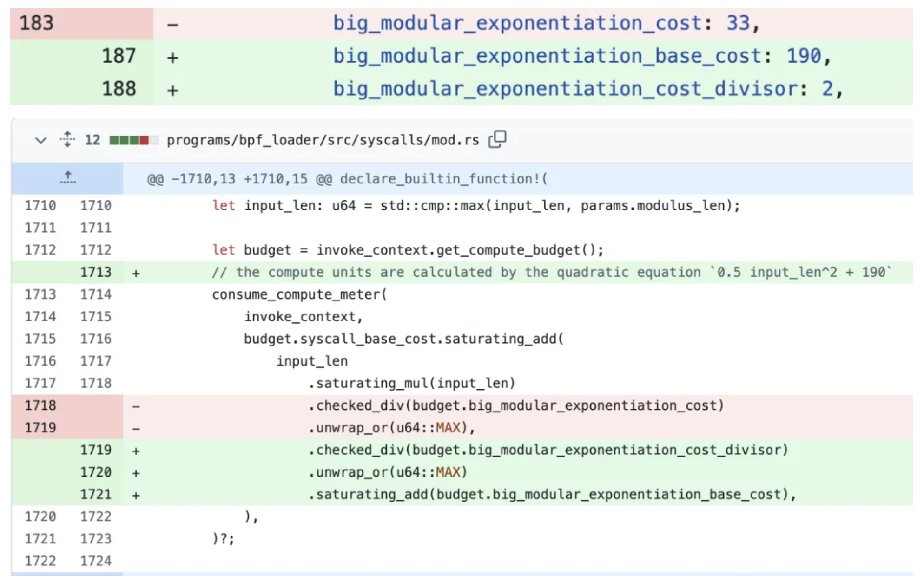Click the plus marker on line 1720

pyautogui.click(x=136, y=473)
